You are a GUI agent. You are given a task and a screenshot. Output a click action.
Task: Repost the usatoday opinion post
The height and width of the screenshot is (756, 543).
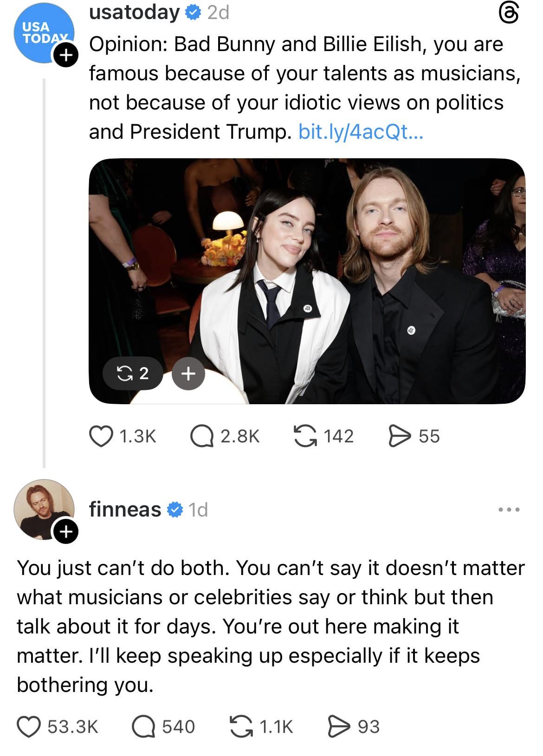tap(305, 436)
